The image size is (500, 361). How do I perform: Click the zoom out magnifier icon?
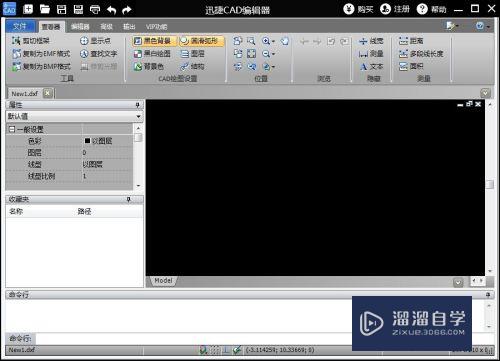[x=266, y=54]
